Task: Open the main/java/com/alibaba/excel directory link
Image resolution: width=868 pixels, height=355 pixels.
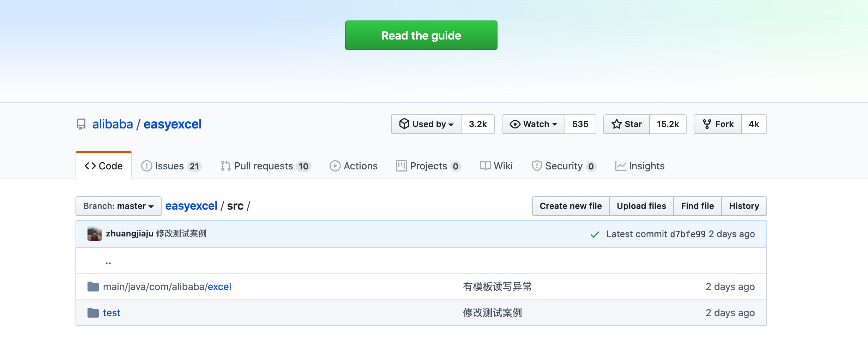Action: point(167,287)
